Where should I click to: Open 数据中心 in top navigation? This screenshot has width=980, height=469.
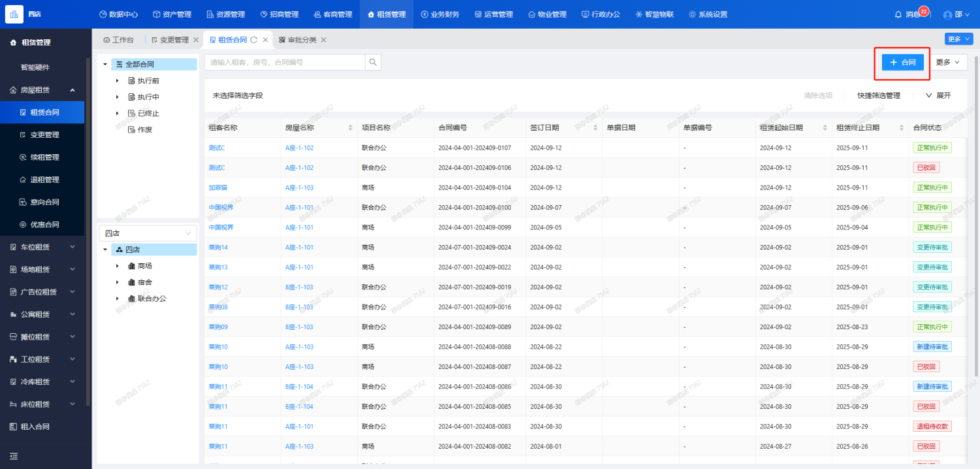click(118, 14)
